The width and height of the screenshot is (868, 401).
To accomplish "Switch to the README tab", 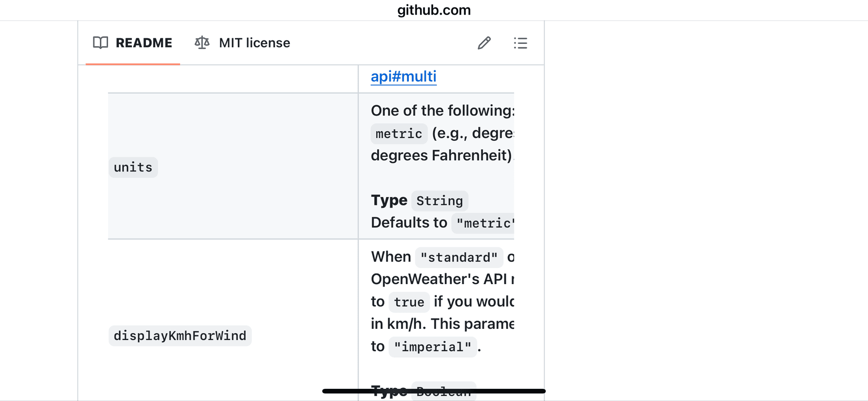I will pos(133,43).
